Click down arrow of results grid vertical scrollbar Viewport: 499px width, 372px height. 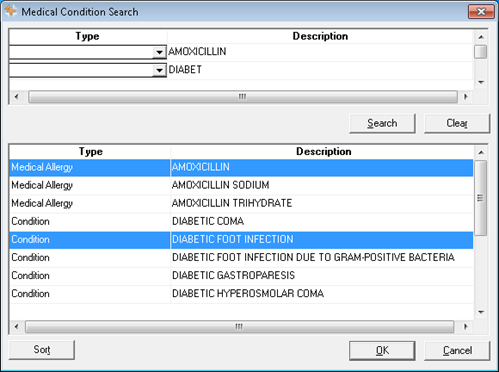pyautogui.click(x=481, y=312)
